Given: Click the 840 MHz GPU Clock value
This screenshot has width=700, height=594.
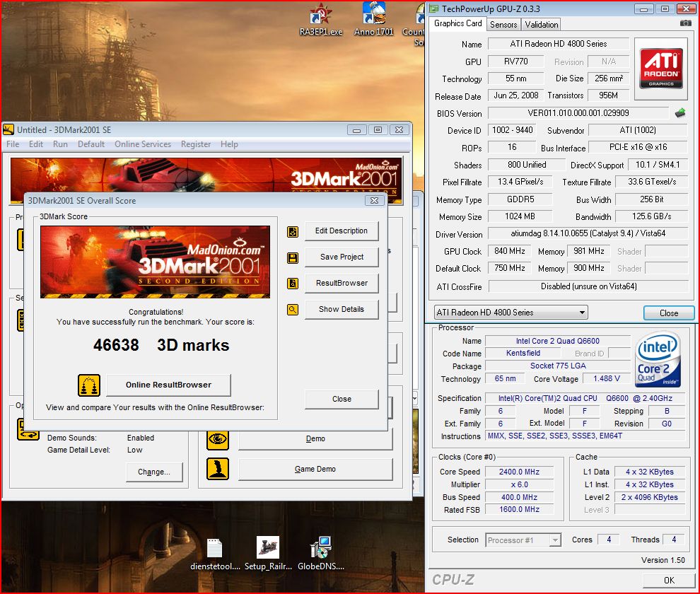Looking at the screenshot, I should pos(509,251).
